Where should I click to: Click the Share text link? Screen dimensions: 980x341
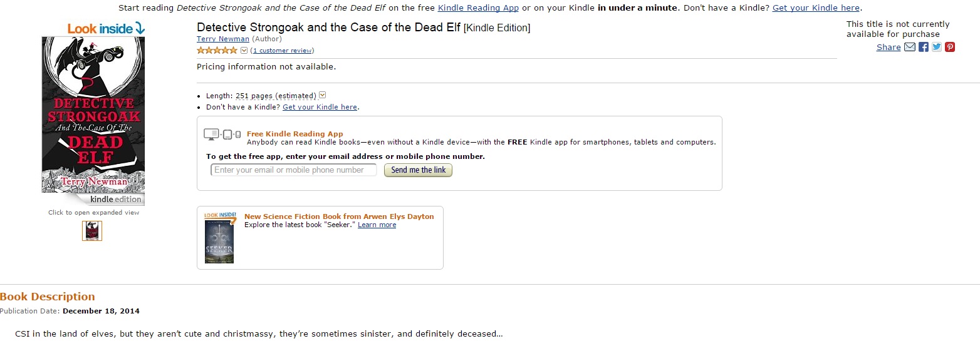pyautogui.click(x=889, y=48)
